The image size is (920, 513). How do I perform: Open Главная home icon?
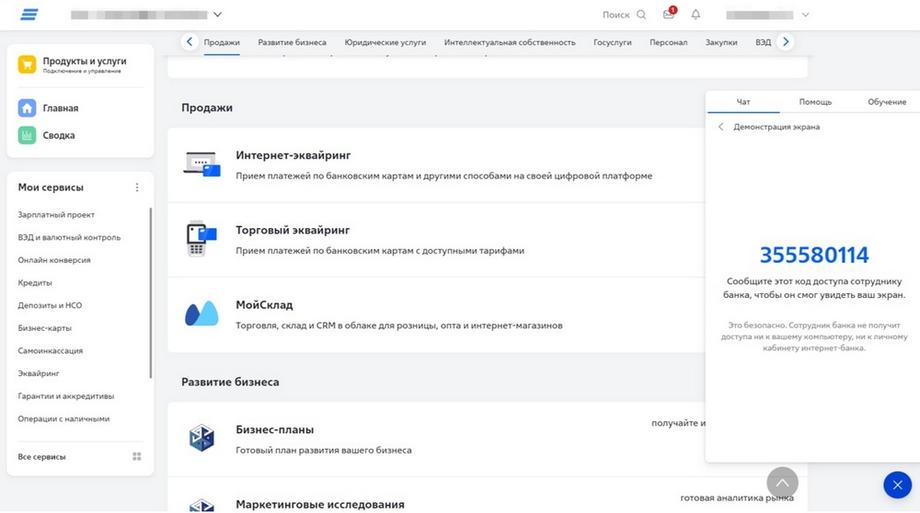pos(27,108)
